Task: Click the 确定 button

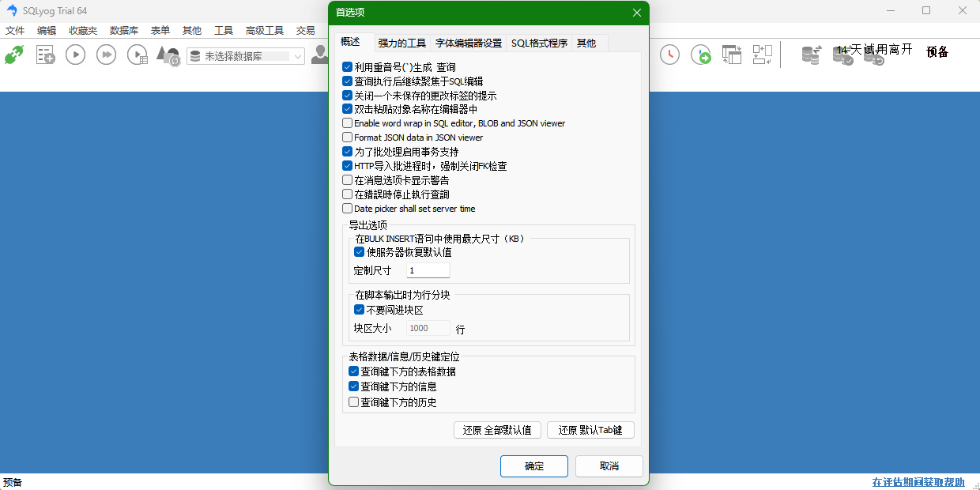Action: click(x=533, y=466)
